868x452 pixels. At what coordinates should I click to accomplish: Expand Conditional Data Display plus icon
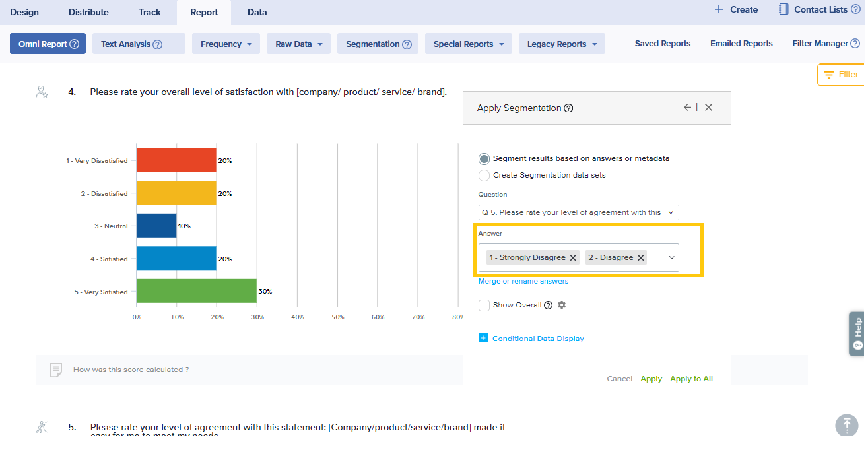(x=483, y=339)
